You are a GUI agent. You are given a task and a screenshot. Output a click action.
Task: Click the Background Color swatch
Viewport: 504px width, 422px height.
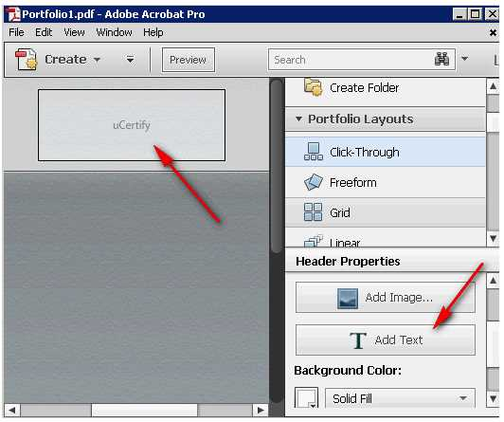pos(306,398)
